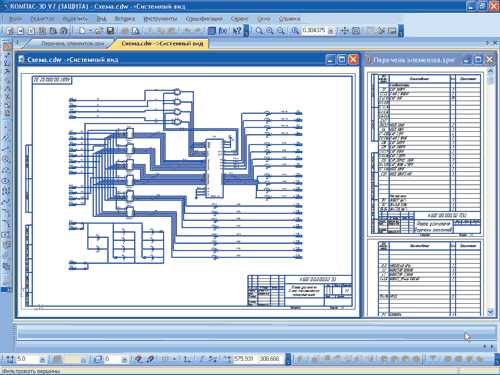The width and height of the screenshot is (500, 375).
Task: Click down arrow of Перечень элементов scrollbar
Action: 490,312
